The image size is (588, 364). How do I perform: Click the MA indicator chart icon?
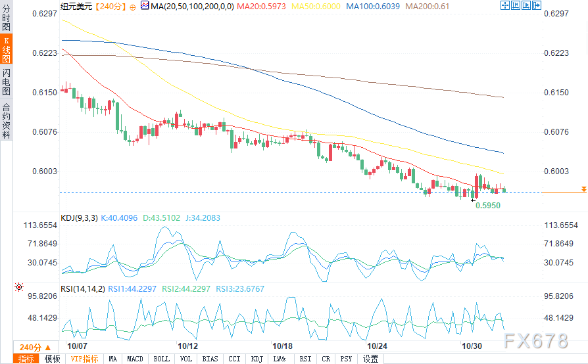145,5
